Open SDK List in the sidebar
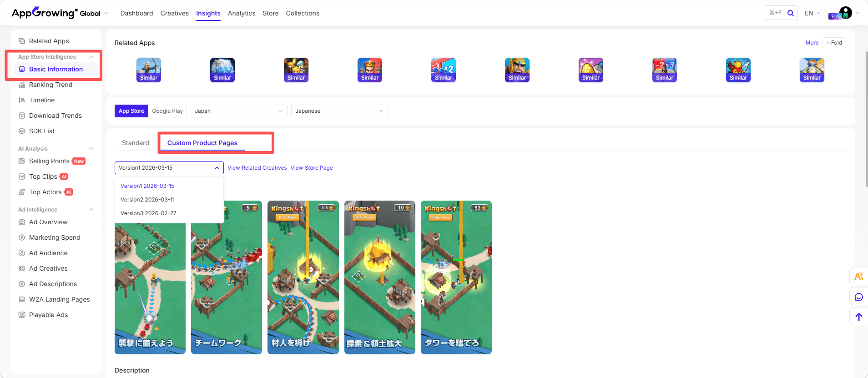Viewport: 868px width, 378px height. (41, 131)
